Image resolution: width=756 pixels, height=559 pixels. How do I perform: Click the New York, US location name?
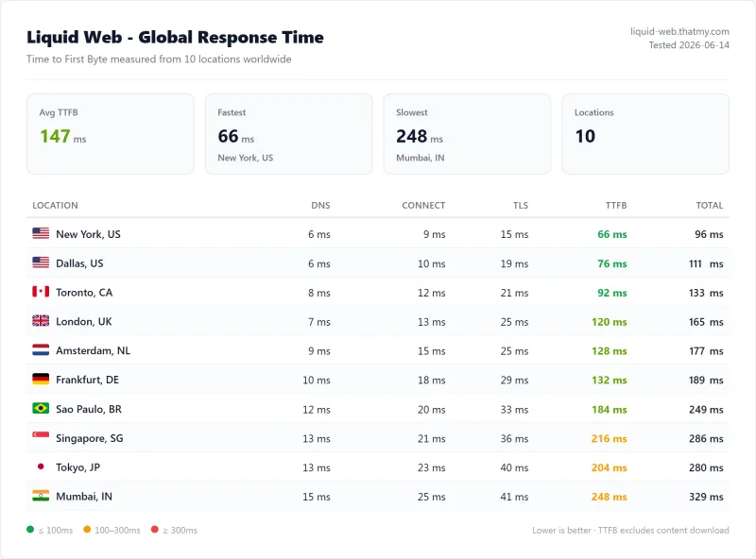(88, 234)
